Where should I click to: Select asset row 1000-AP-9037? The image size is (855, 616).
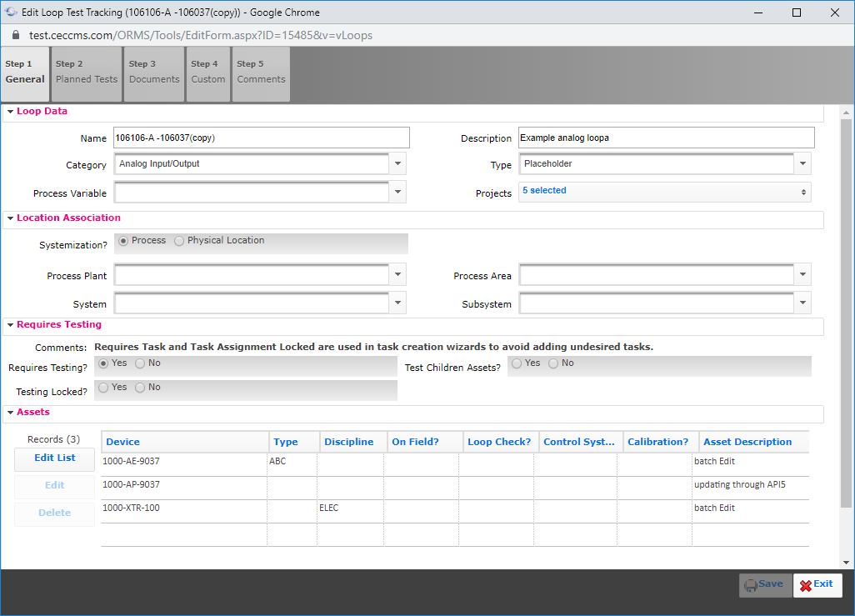click(455, 488)
